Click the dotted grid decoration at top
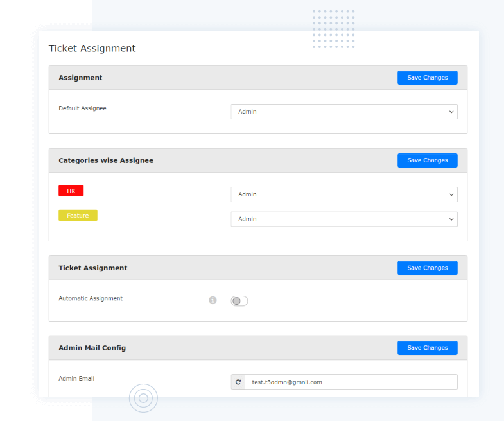 pyautogui.click(x=333, y=29)
